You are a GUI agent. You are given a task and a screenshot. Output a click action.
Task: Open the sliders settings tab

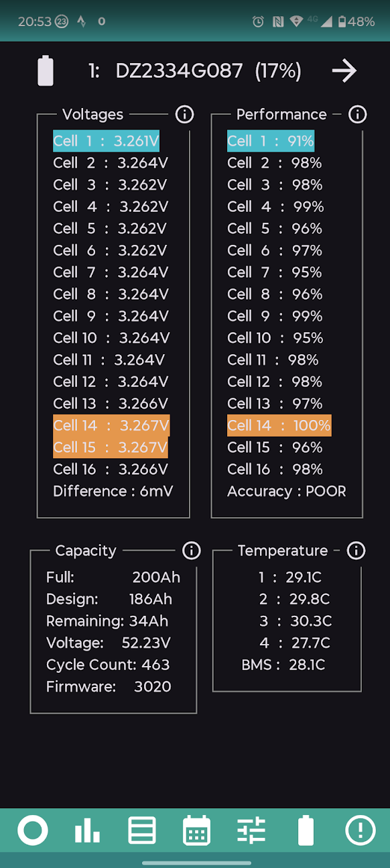[251, 831]
